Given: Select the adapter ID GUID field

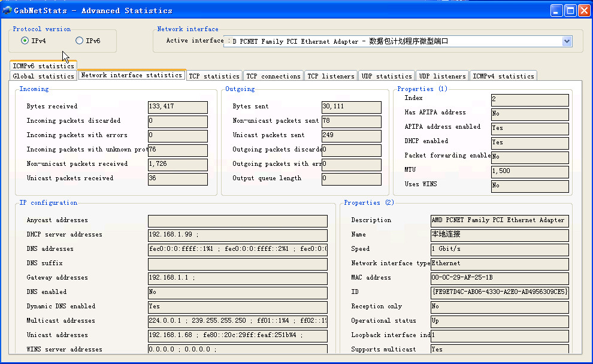Looking at the screenshot, I should pyautogui.click(x=499, y=292).
